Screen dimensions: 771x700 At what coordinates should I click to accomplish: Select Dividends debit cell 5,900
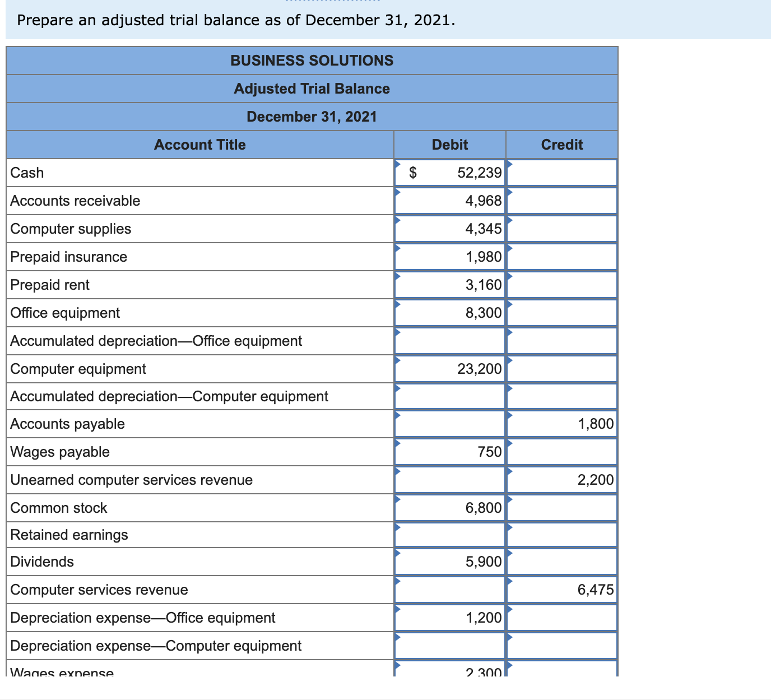point(450,562)
